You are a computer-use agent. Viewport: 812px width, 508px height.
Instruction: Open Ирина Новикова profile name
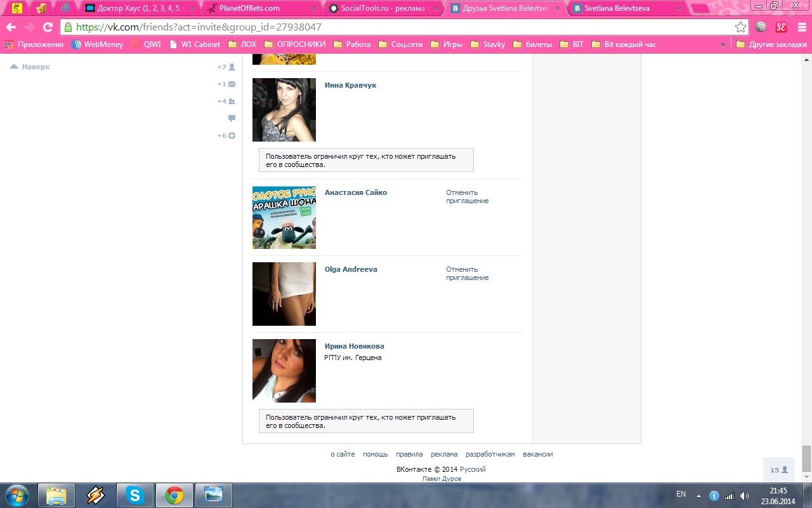coord(354,346)
